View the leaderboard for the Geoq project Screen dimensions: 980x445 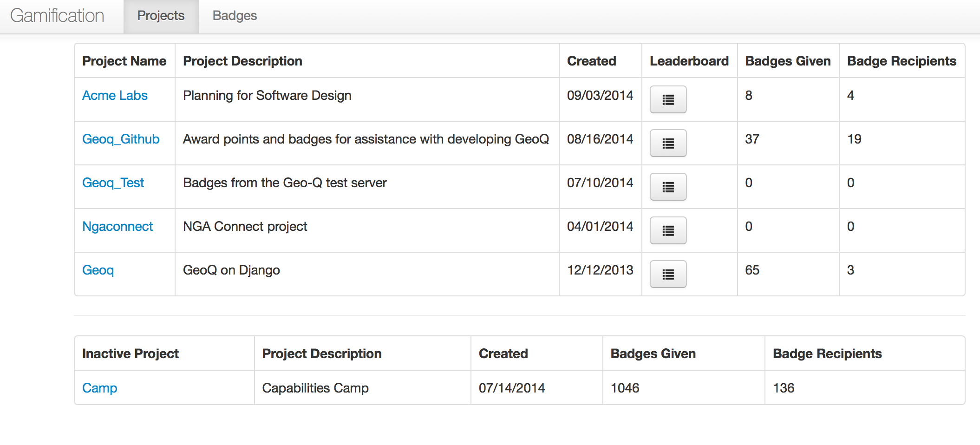click(667, 274)
